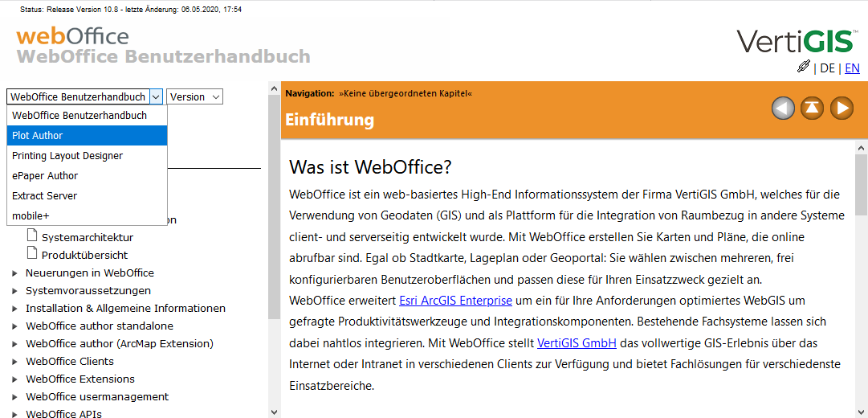Open Esri ArcGIS Enterprise link
Screen dimensions: 868x418
pos(455,301)
